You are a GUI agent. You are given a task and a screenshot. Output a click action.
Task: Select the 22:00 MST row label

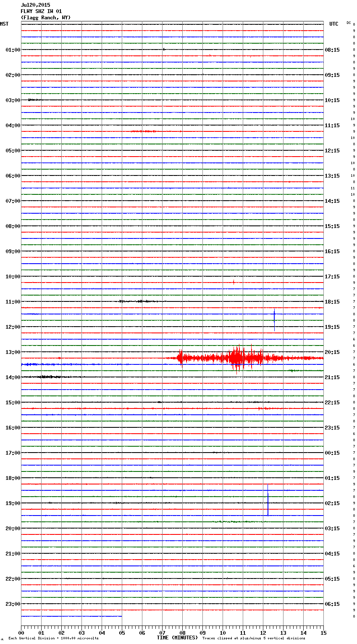point(13,579)
